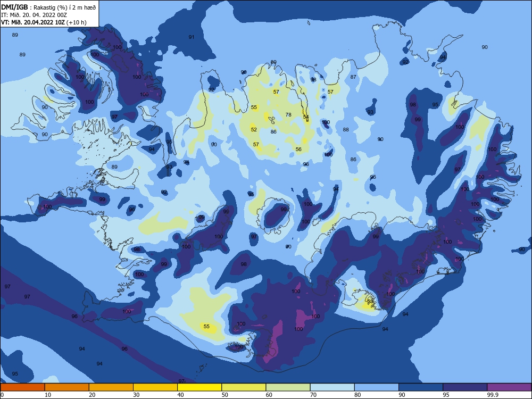Select the '52' humidity value in the north

point(254,130)
